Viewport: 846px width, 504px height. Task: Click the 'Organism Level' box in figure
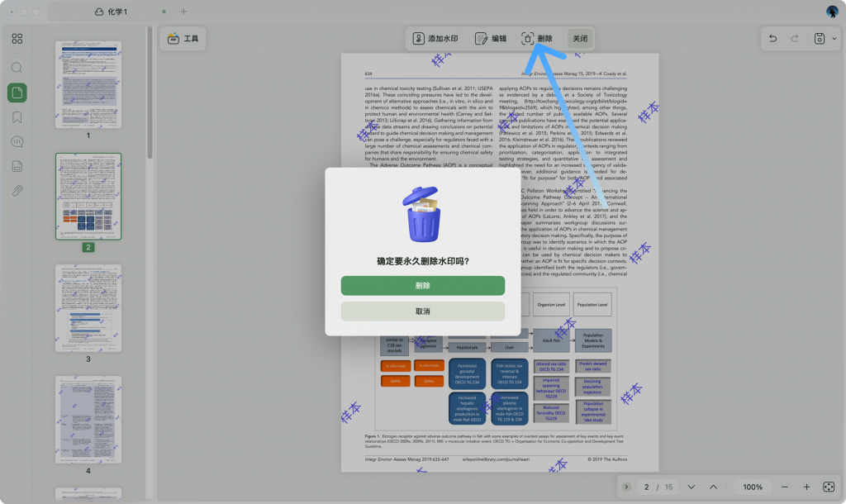551,304
